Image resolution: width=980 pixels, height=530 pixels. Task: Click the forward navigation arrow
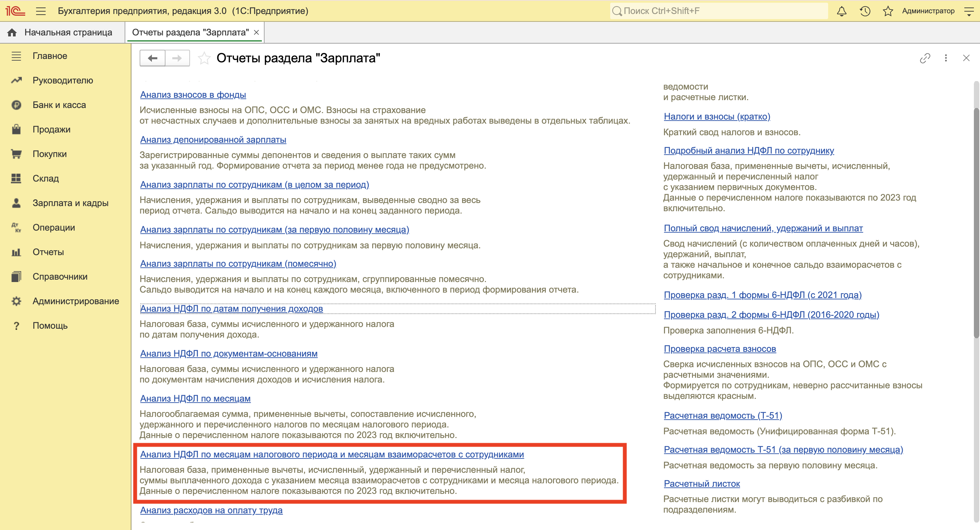click(x=177, y=58)
